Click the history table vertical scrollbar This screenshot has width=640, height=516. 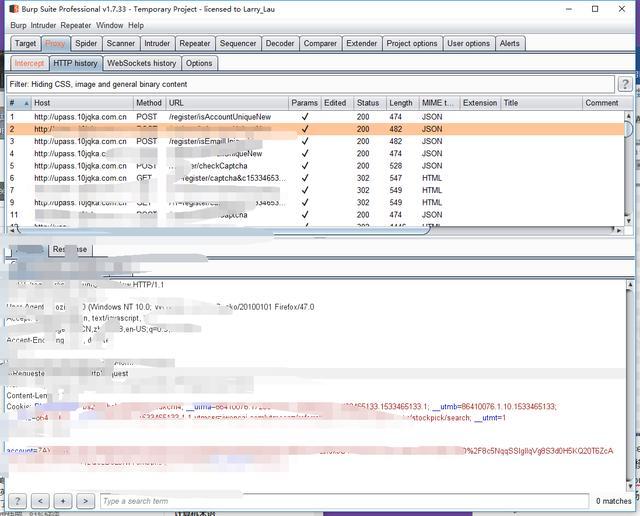629,167
